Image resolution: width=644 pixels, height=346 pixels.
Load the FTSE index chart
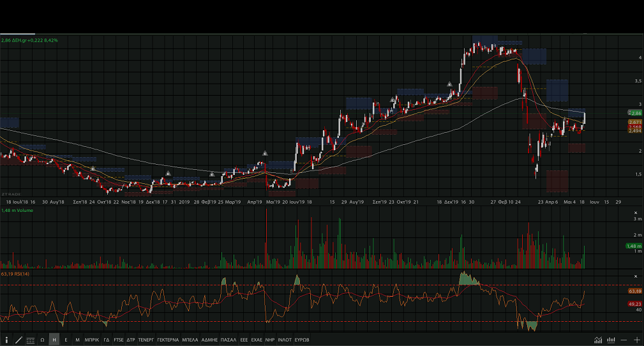119,340
